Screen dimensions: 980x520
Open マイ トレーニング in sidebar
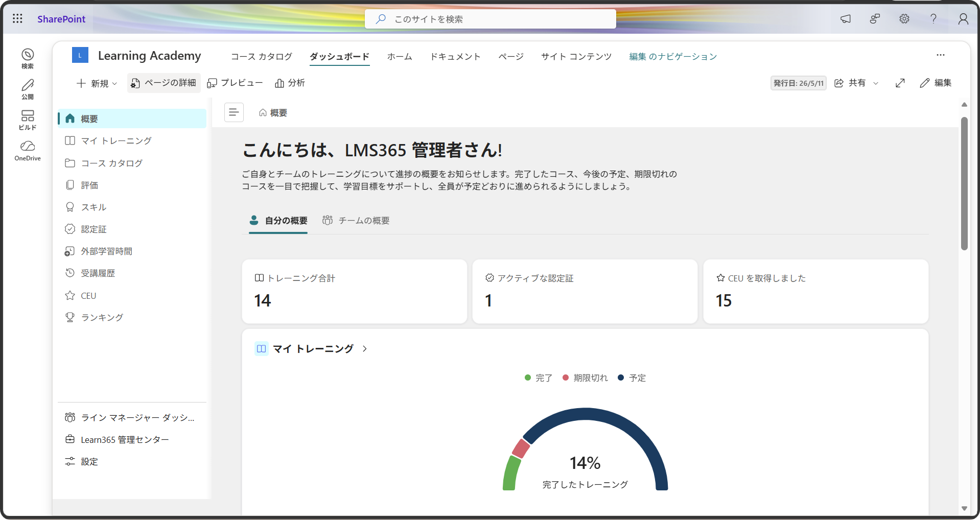pyautogui.click(x=132, y=141)
